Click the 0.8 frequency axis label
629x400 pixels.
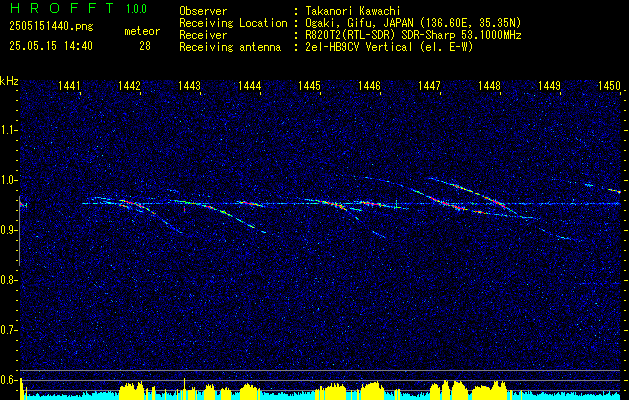tap(8, 280)
